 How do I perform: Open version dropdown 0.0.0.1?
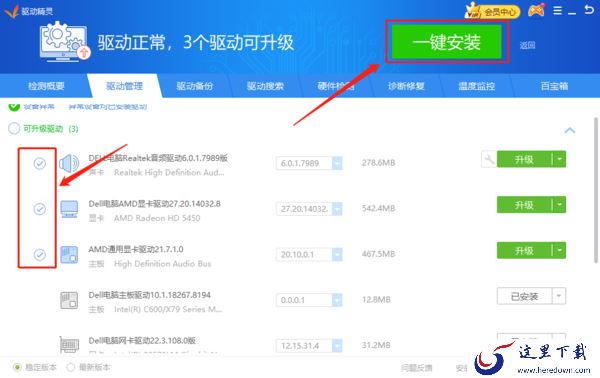pyautogui.click(x=337, y=300)
